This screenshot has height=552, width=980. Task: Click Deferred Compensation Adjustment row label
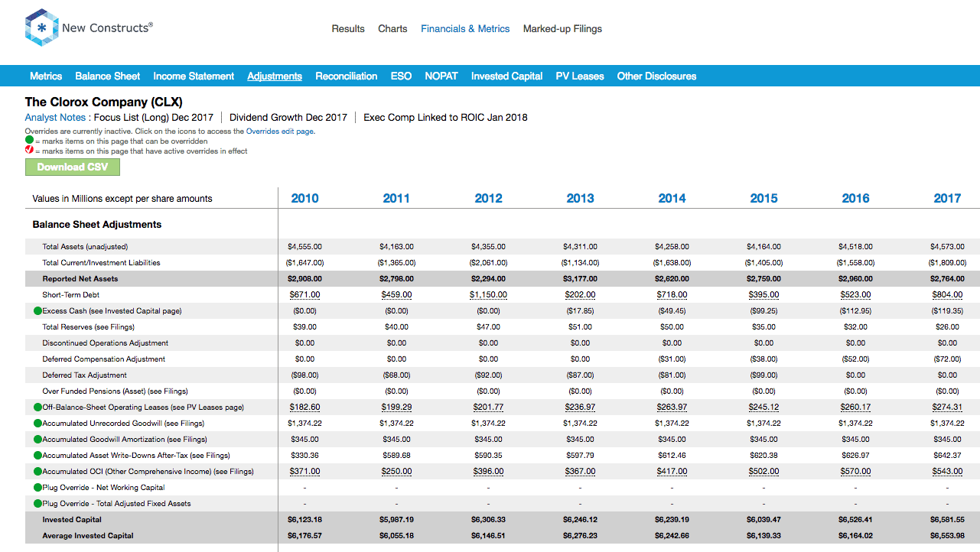pos(103,359)
